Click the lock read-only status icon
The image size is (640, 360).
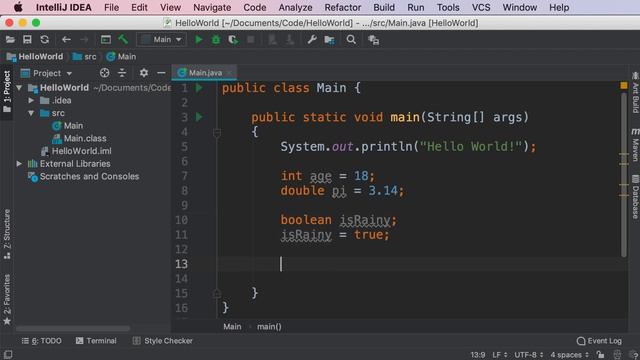pos(600,354)
